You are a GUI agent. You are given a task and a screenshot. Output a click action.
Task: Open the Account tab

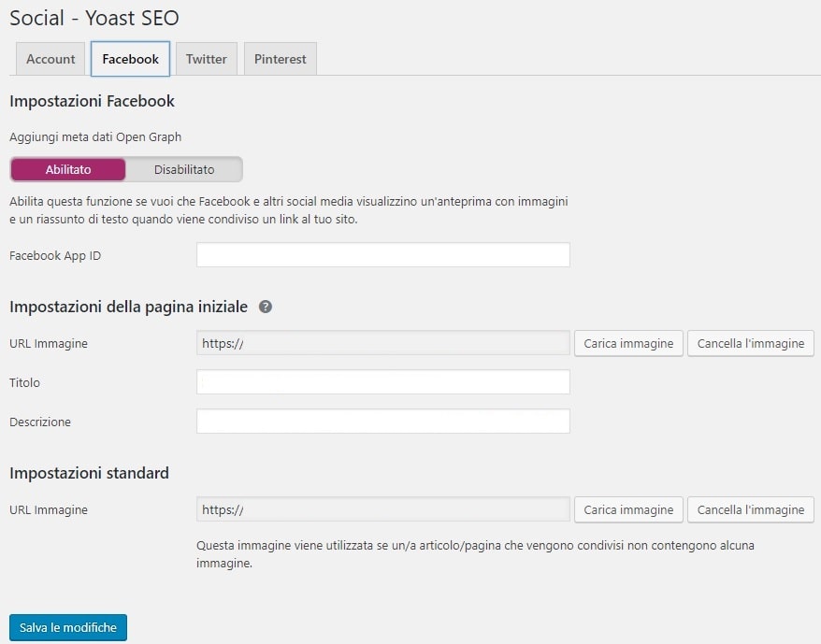(50, 59)
